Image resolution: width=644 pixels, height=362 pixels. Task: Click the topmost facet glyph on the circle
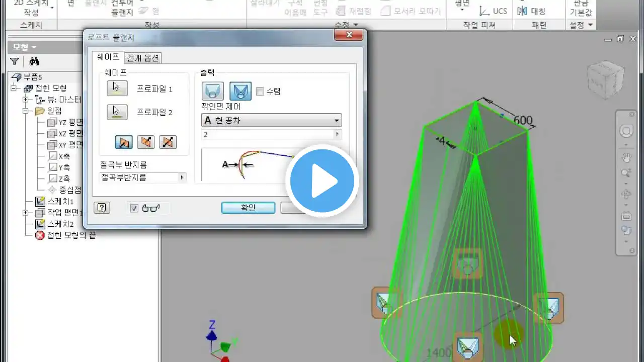468,264
